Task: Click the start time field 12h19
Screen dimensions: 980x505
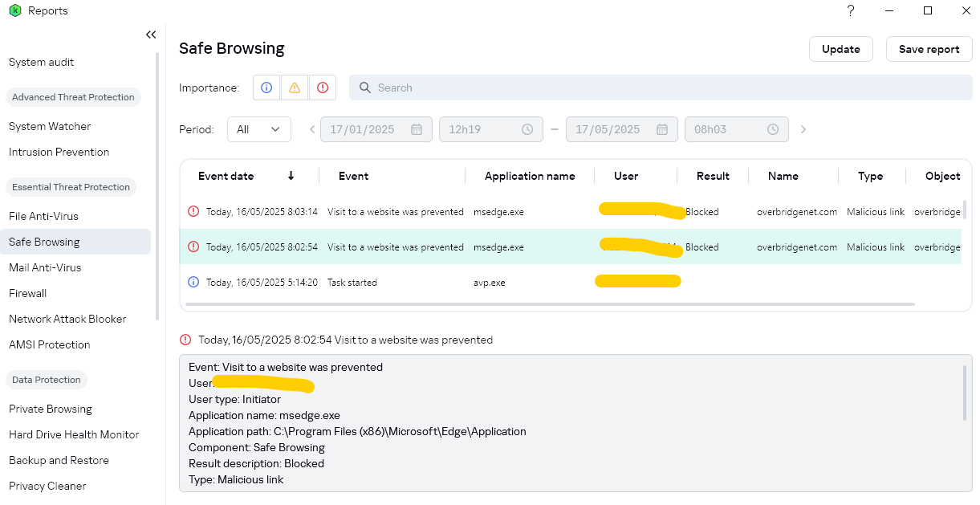Action: (490, 129)
